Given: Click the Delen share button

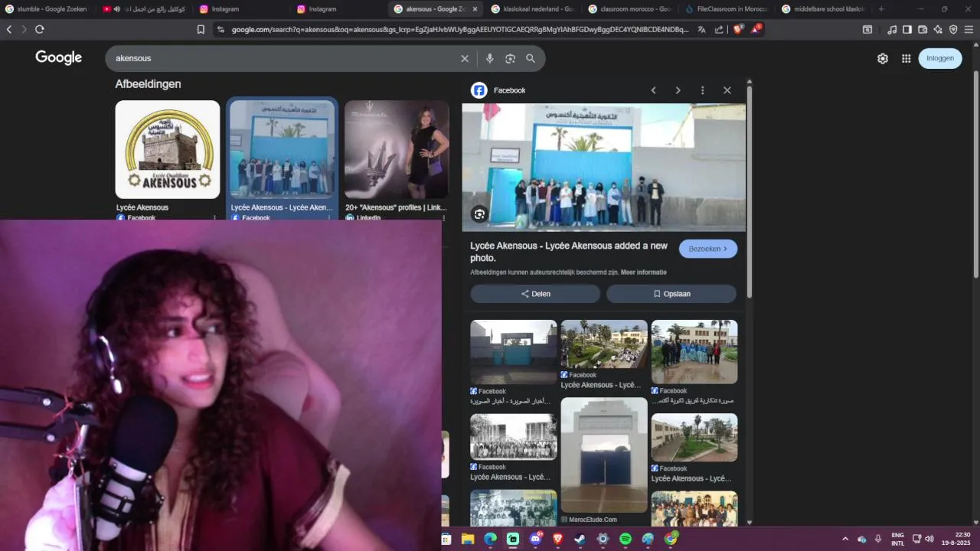Looking at the screenshot, I should pyautogui.click(x=535, y=294).
